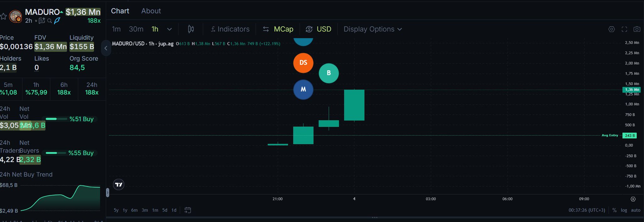The height and width of the screenshot is (222, 644).
Task: Open the go-to-date calendar icon
Action: click(x=188, y=210)
